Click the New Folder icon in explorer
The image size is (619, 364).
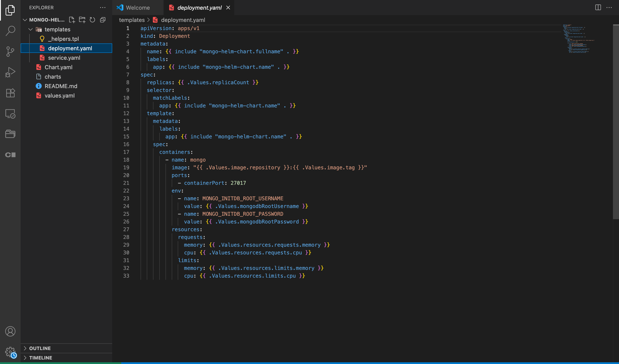(82, 20)
